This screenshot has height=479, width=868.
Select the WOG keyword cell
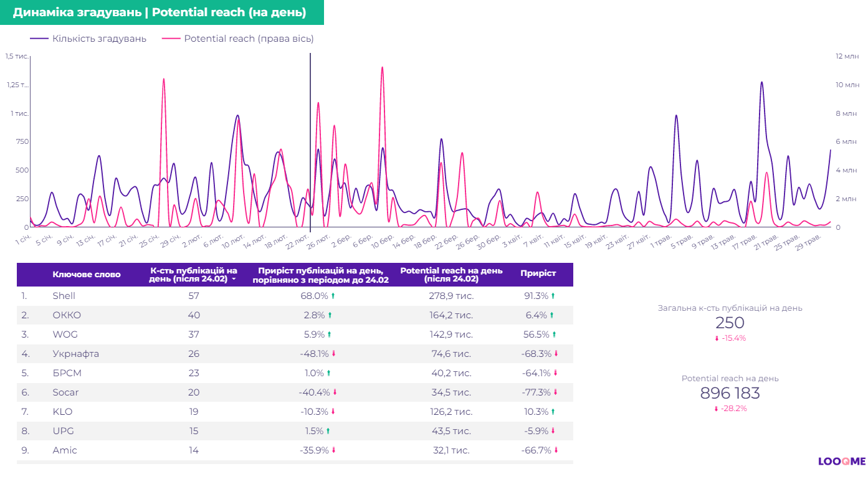(65, 334)
